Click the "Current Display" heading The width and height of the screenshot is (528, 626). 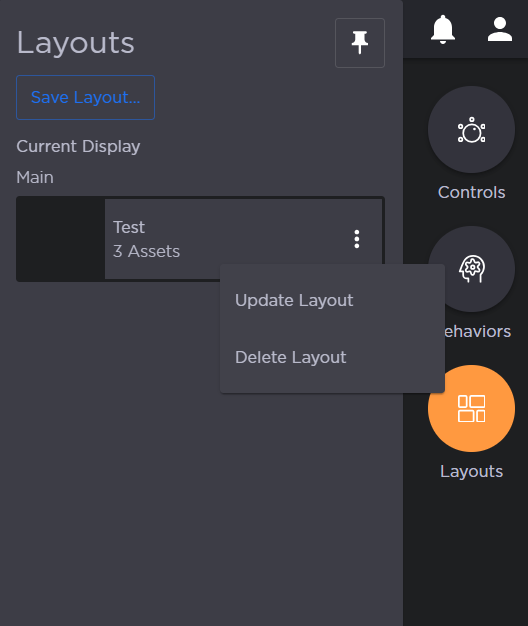coord(78,147)
